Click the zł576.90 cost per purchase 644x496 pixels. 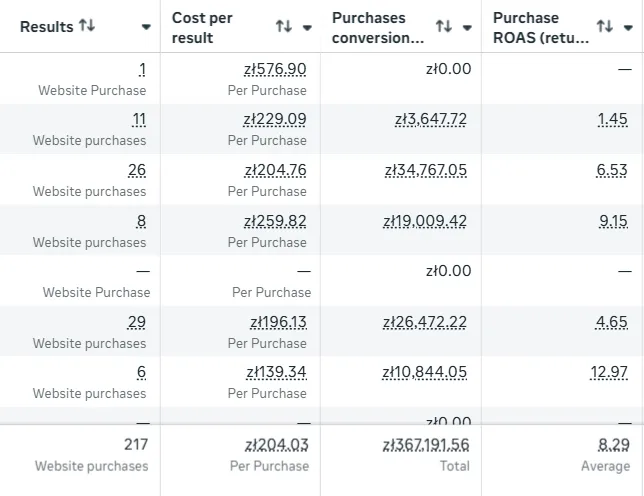(275, 69)
